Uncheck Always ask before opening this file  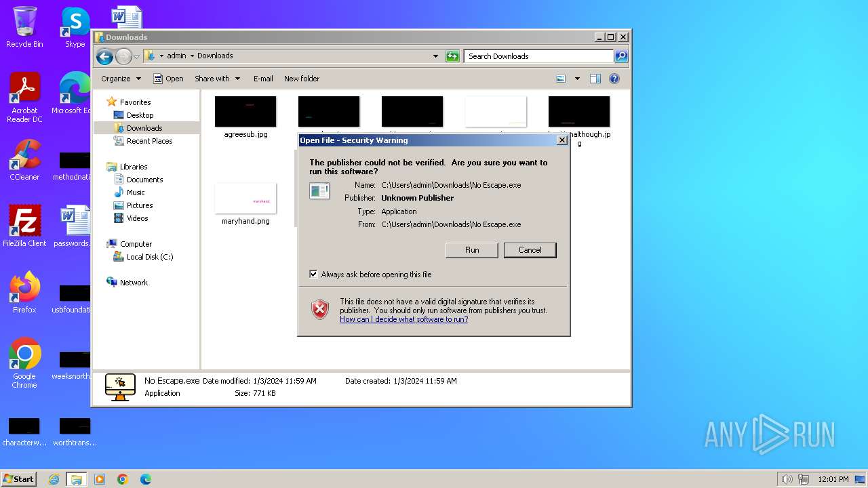pos(313,274)
